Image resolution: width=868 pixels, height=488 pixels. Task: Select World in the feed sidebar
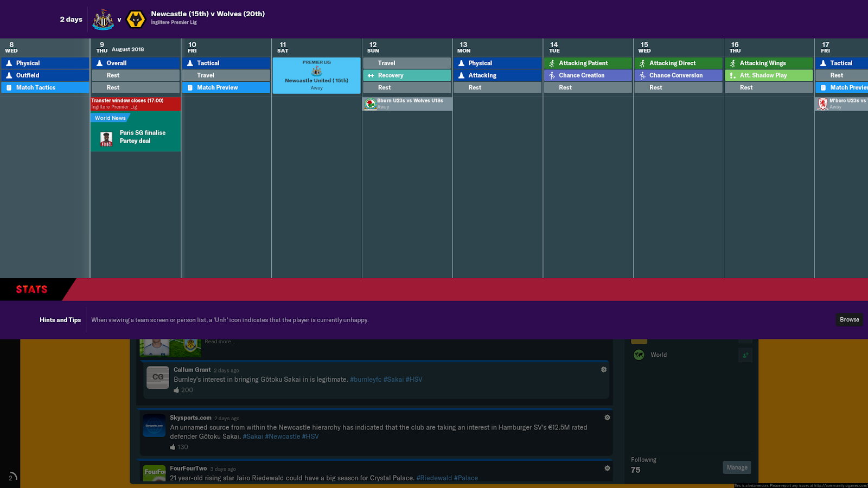click(659, 355)
